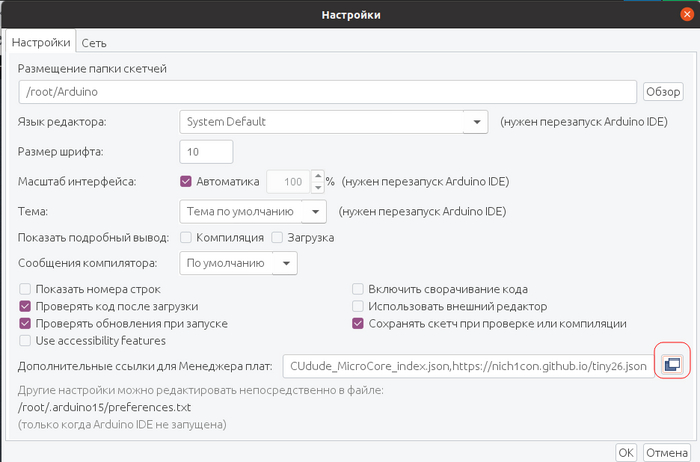Enable Показать номера строк checkbox
This screenshot has width=700, height=462.
coord(26,289)
